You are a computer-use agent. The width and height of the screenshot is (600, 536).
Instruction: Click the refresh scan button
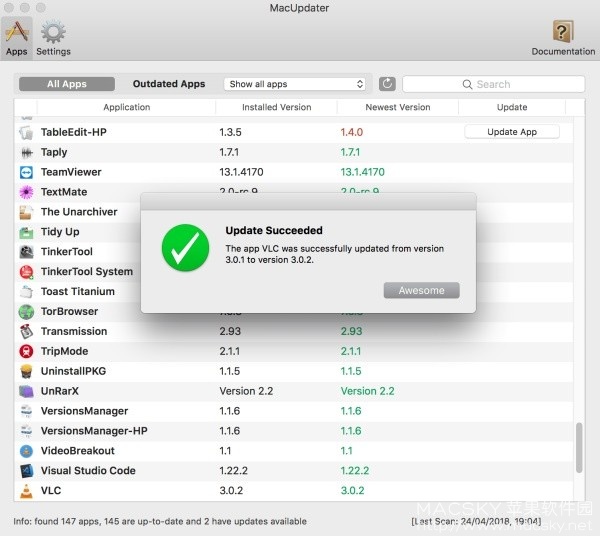click(387, 84)
